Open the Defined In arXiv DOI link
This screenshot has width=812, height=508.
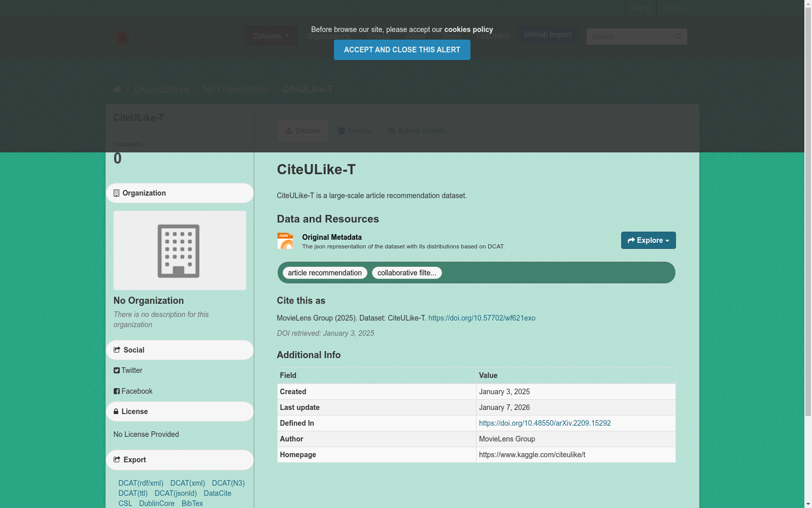(545, 423)
